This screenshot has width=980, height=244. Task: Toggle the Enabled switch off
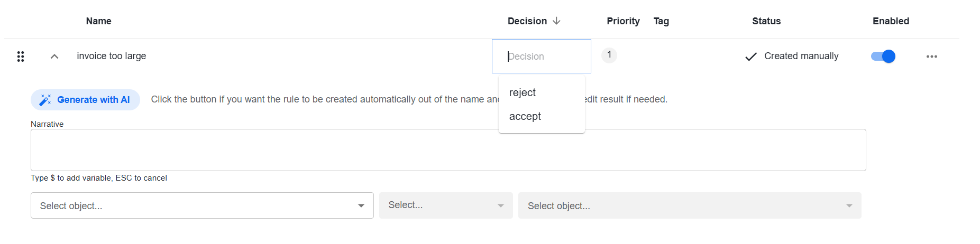(883, 57)
